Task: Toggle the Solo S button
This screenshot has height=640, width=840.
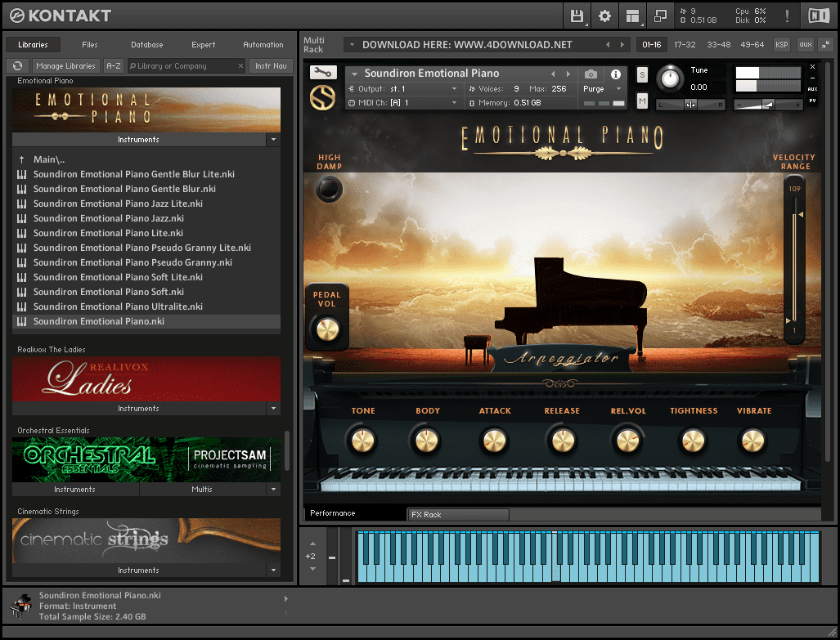Action: click(642, 75)
